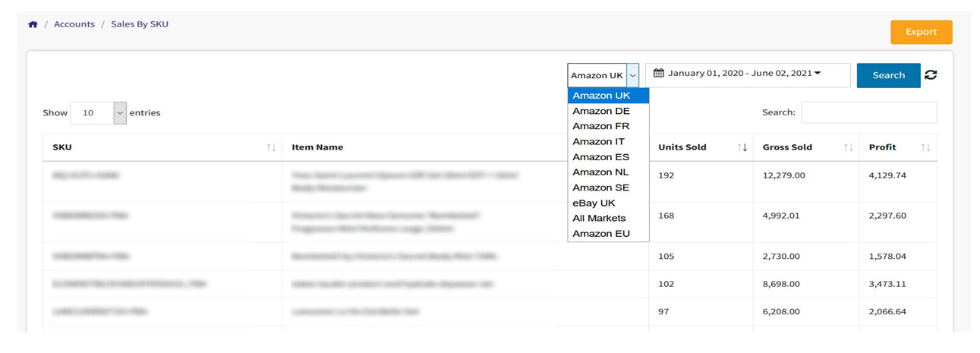Click profit value 4,129.74
The height and width of the screenshot is (353, 980).
click(x=887, y=175)
